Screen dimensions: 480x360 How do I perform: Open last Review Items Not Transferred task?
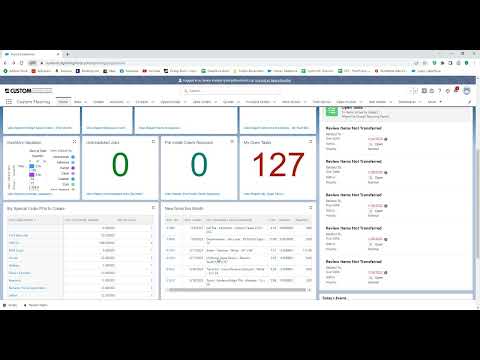353,261
